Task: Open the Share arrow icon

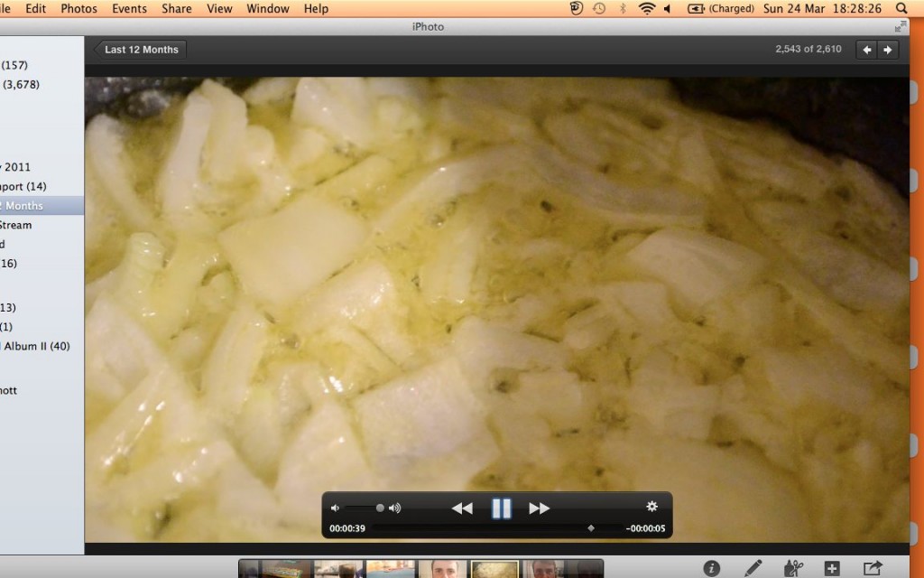Action: [873, 568]
